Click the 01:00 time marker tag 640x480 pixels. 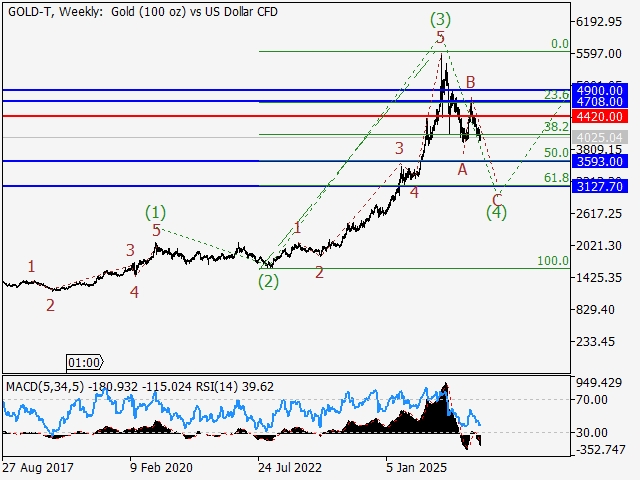click(x=84, y=362)
